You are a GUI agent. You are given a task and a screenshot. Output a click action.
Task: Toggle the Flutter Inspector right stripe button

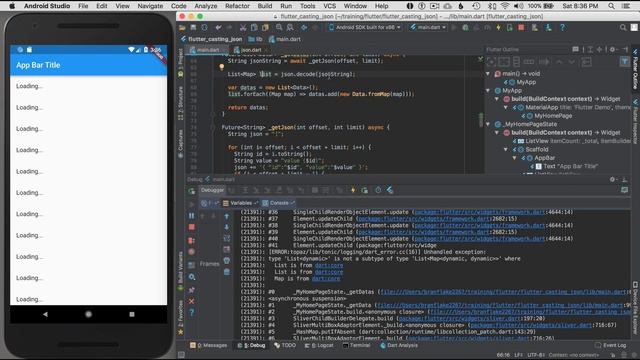pos(635,121)
